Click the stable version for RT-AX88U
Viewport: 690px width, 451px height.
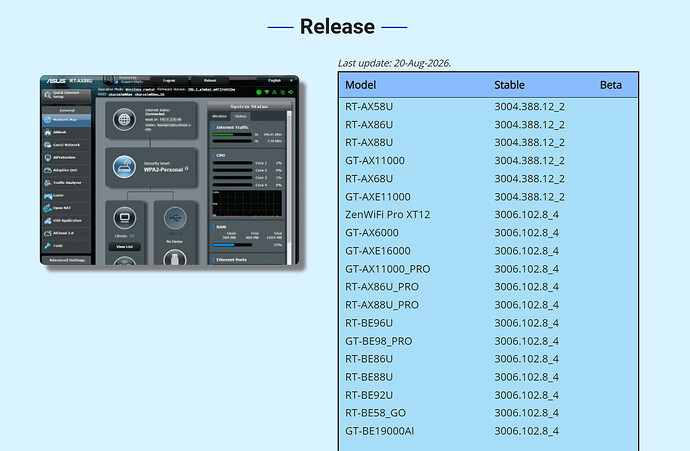529,143
